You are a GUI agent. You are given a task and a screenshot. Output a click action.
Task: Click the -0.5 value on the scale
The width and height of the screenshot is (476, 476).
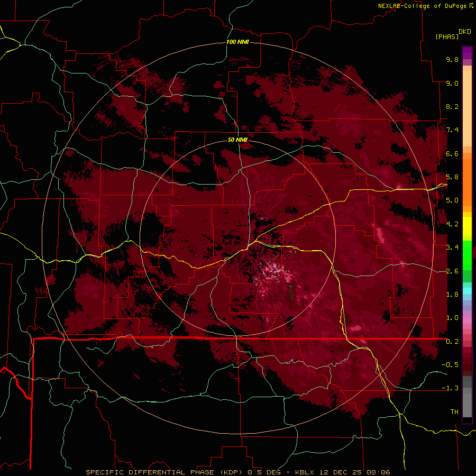(x=450, y=364)
